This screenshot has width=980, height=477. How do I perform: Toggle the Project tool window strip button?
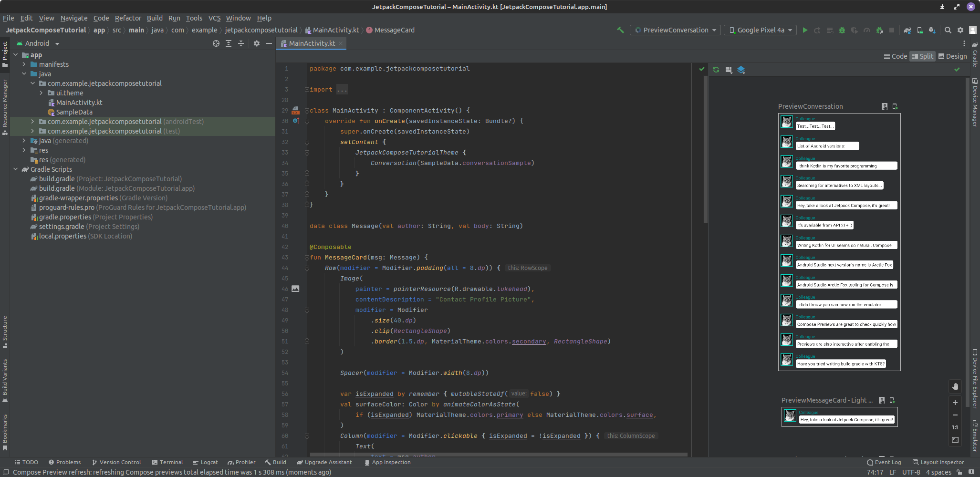(x=5, y=54)
